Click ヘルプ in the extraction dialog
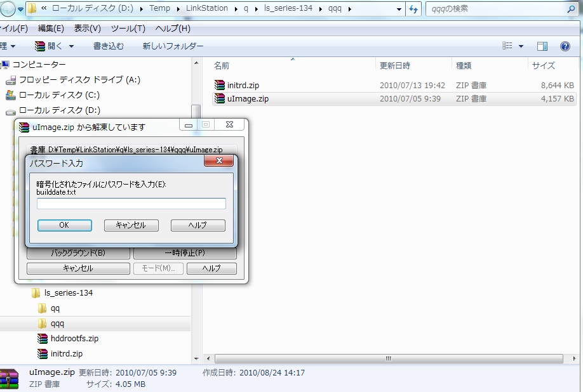Screen dimensions: 583x392 (x=211, y=268)
